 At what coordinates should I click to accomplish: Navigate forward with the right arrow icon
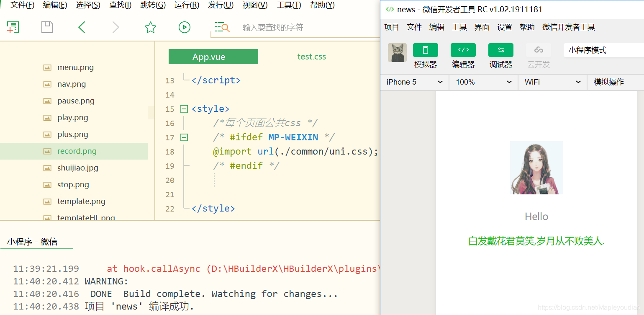(x=115, y=27)
